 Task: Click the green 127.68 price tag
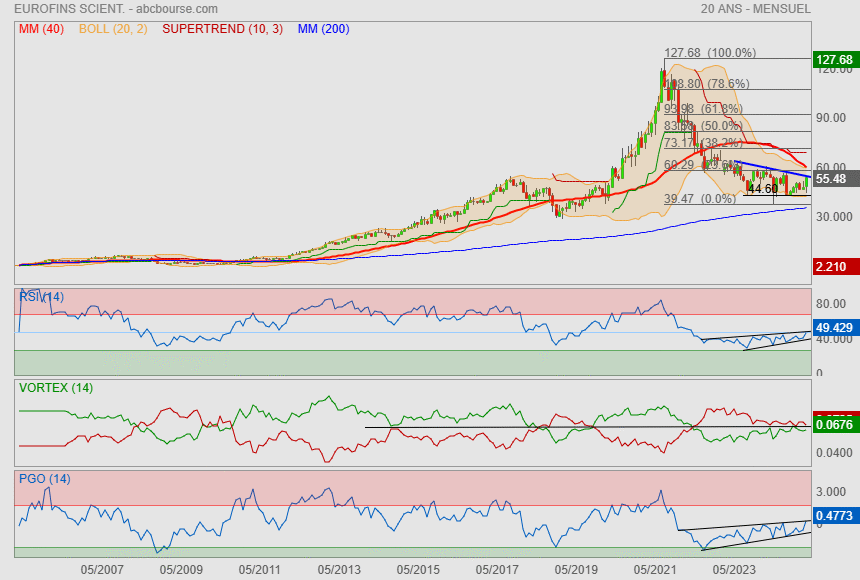(x=835, y=59)
